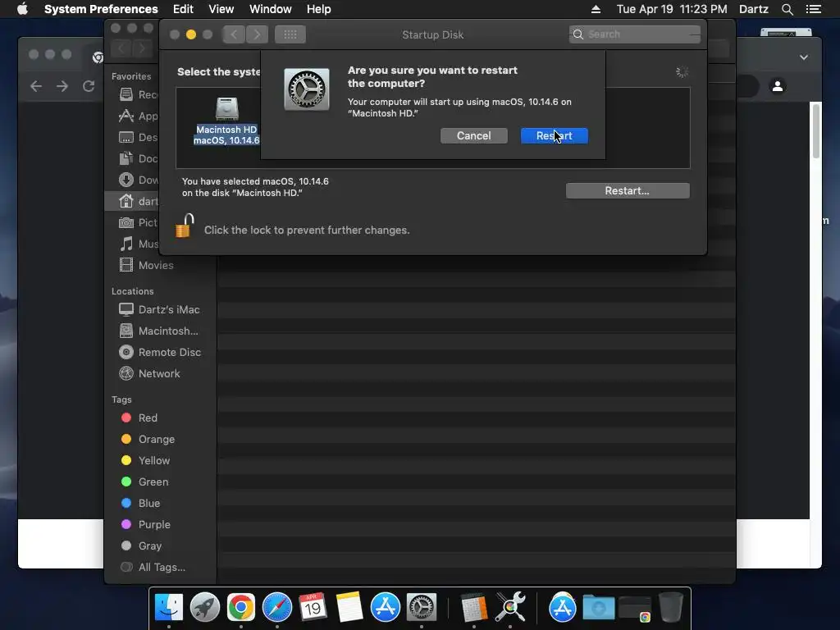Viewport: 840px width, 630px height.
Task: Open the Downloads folder stack in Dock
Action: click(x=598, y=608)
